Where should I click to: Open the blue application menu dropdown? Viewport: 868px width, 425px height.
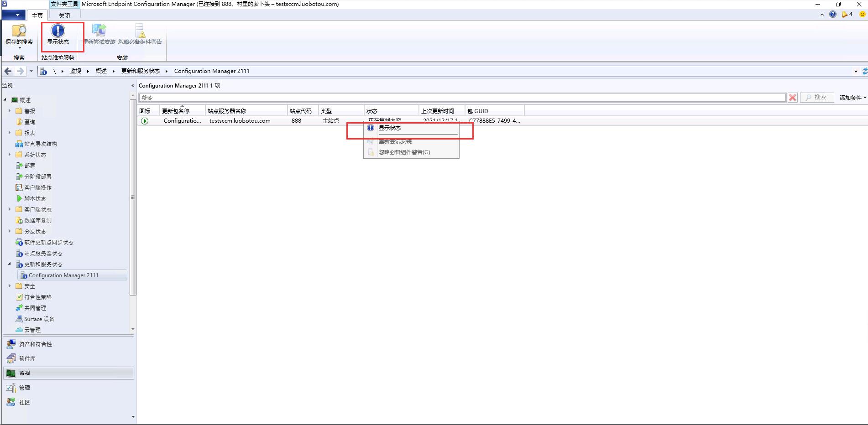coord(13,15)
